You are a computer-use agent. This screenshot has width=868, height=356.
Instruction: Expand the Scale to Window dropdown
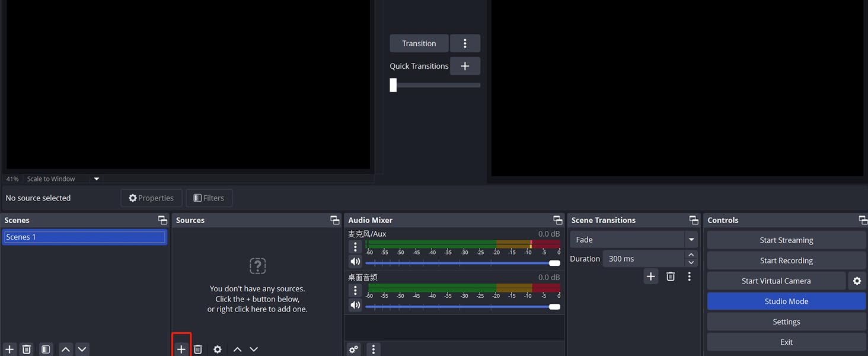[x=96, y=179]
